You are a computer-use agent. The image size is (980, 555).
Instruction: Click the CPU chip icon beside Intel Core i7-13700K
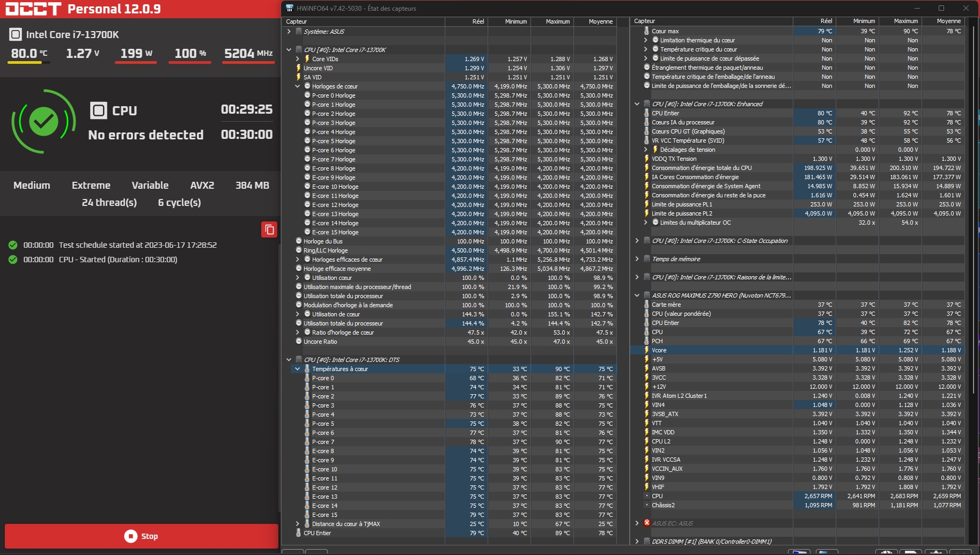point(16,34)
